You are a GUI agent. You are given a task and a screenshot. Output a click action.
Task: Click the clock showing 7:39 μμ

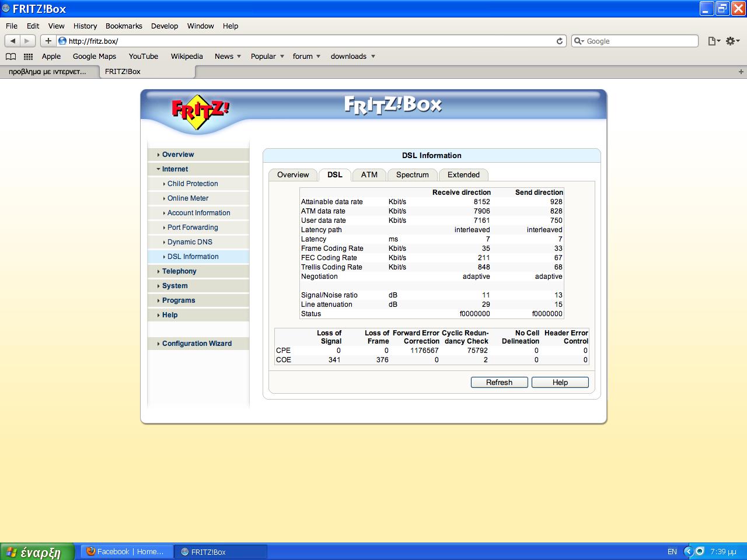(723, 551)
